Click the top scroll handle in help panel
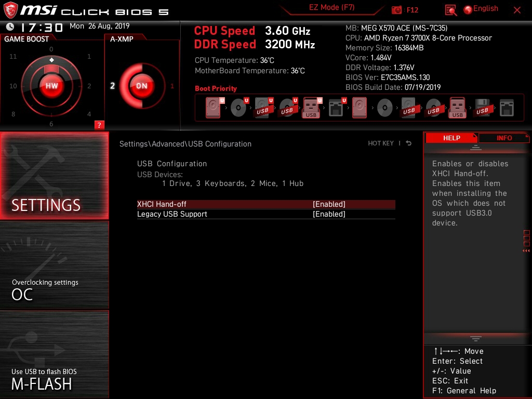 476,148
